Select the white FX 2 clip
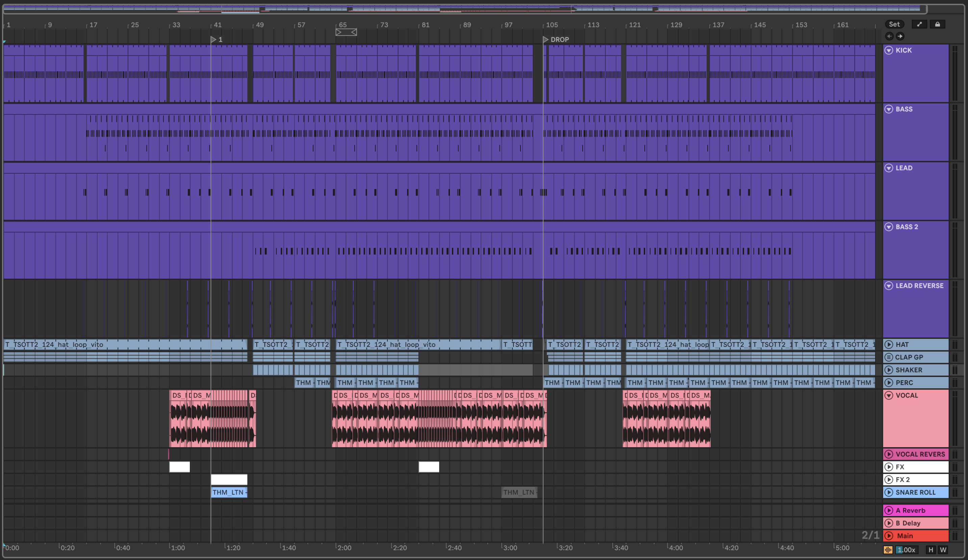The image size is (968, 560). pos(229,479)
